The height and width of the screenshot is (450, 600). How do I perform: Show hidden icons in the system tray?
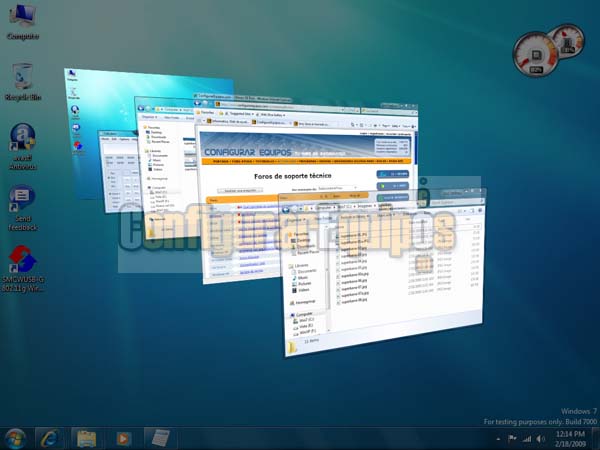click(x=498, y=439)
